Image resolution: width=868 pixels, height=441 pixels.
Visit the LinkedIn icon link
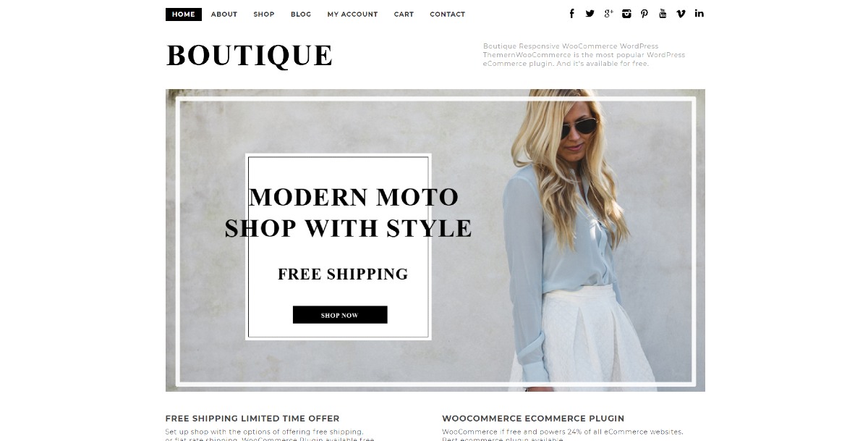point(699,14)
